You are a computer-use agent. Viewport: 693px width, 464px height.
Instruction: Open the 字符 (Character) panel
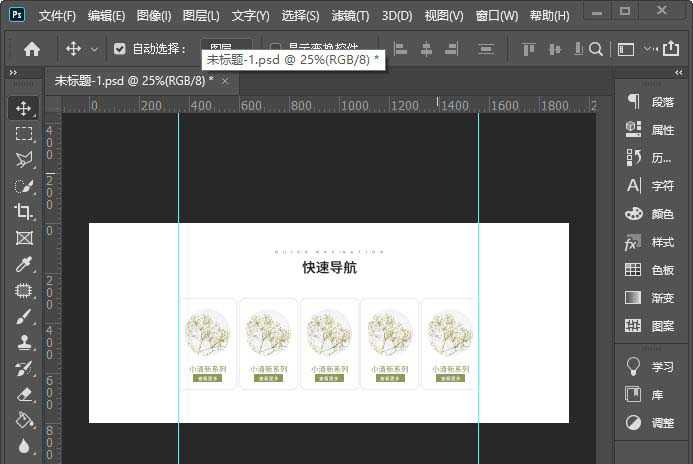[651, 186]
